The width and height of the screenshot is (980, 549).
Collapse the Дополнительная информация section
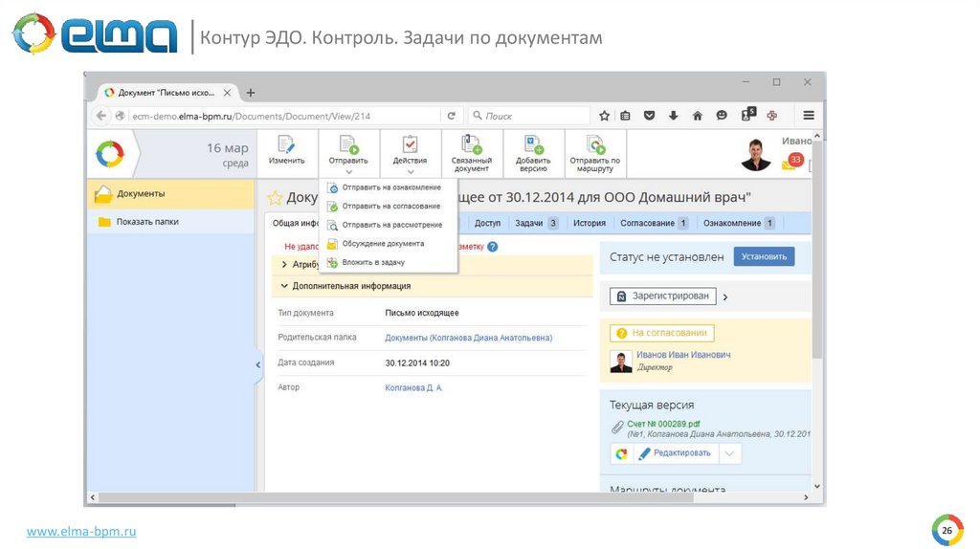coord(284,286)
